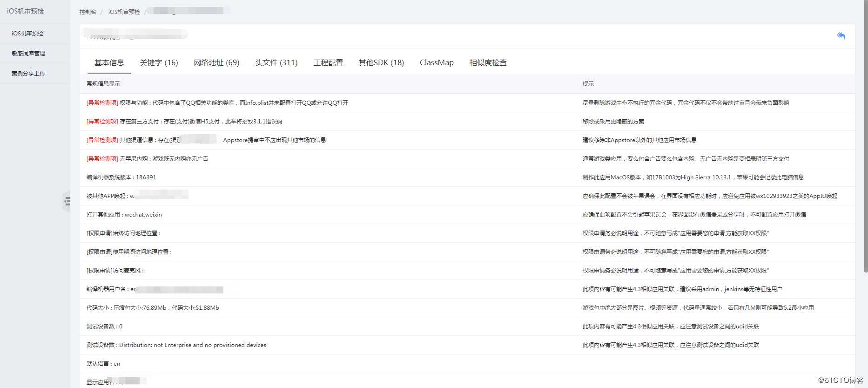The image size is (868, 388).
Task: Select 打开其他应用：wechat,weixin row
Action: click(x=467, y=214)
